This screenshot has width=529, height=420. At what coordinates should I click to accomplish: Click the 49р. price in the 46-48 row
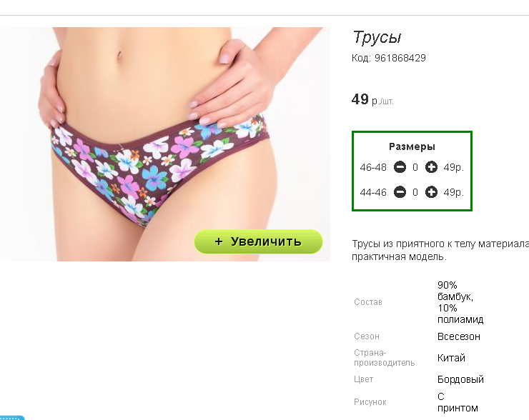click(454, 167)
